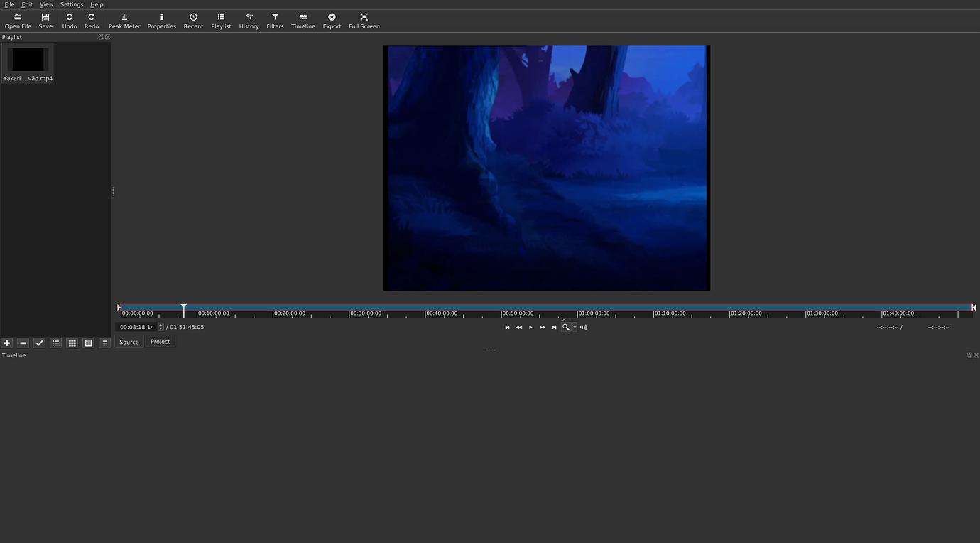The width and height of the screenshot is (980, 543).
Task: Save the project with the Save icon
Action: click(45, 21)
